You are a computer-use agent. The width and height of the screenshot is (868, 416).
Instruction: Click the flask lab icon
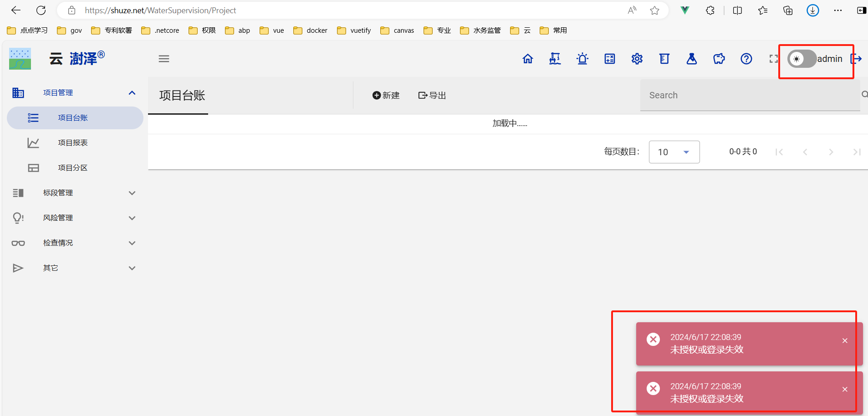pos(691,59)
